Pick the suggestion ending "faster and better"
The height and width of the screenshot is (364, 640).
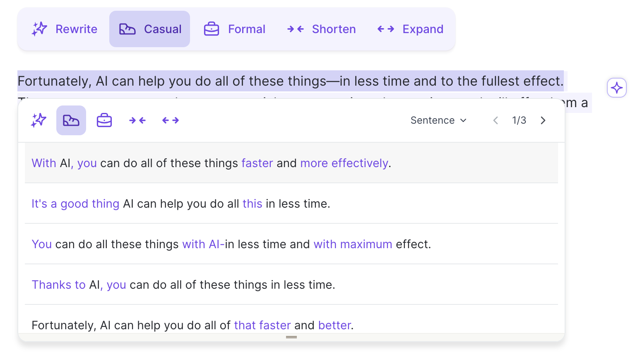[x=192, y=325]
